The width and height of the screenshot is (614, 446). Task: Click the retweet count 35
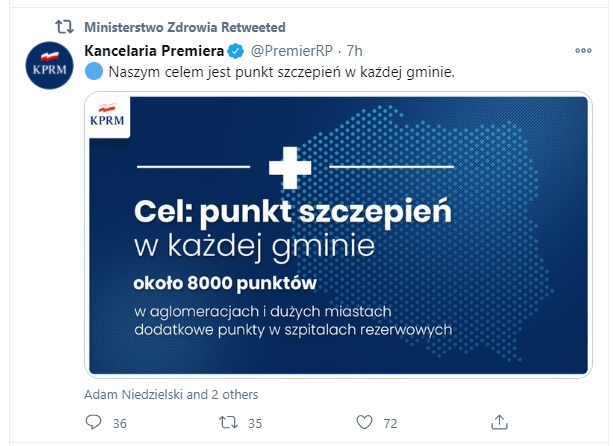click(x=255, y=423)
